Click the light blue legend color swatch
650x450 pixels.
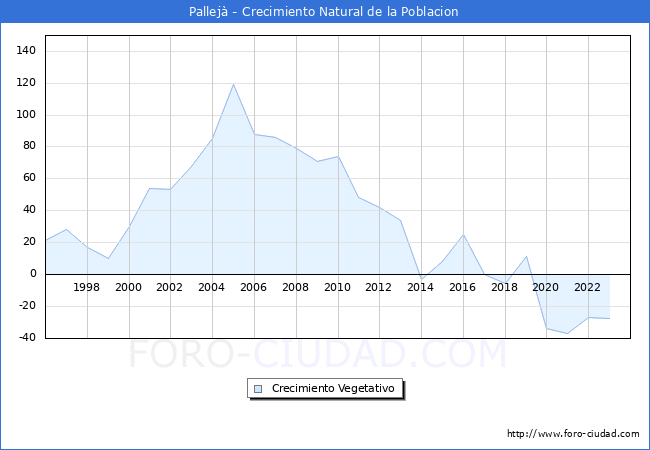click(x=258, y=389)
